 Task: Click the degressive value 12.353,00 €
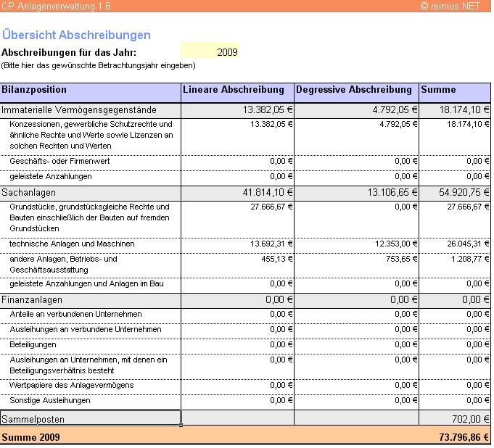[x=396, y=244]
